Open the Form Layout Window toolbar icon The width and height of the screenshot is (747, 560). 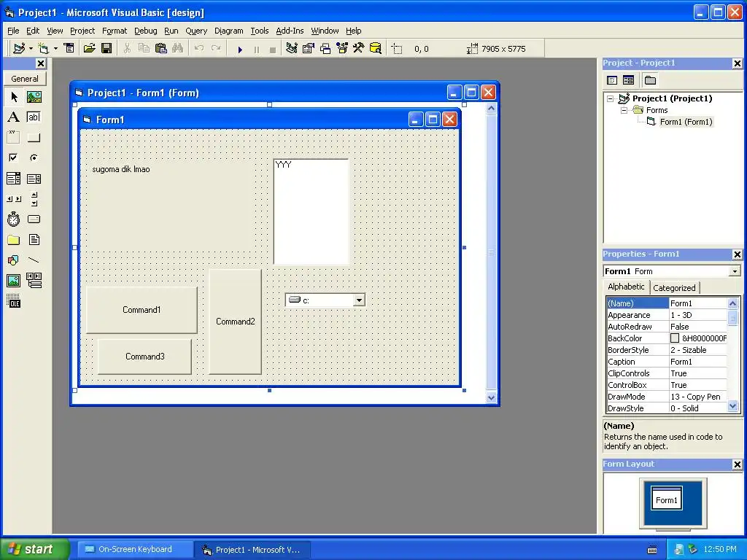(325, 48)
